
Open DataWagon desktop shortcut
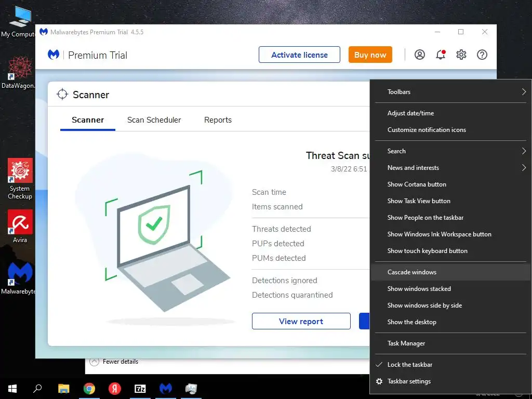pos(19,72)
